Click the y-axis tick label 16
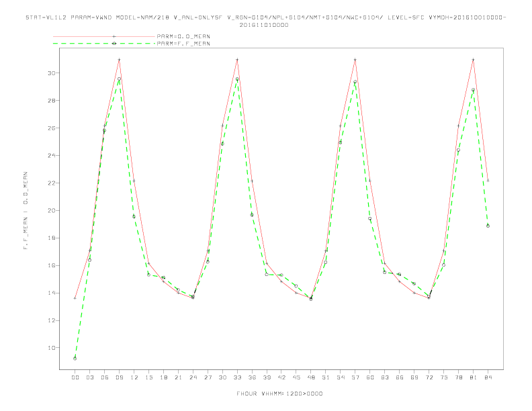This screenshot has height=411, width=532. pyautogui.click(x=51, y=265)
